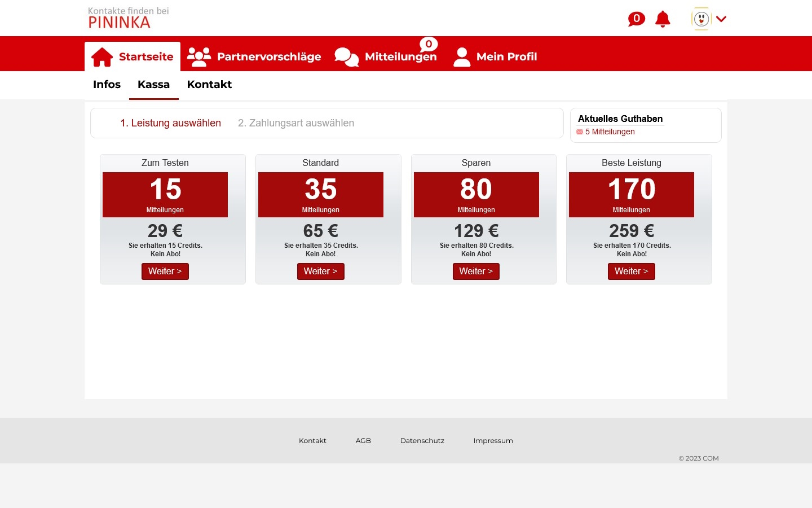
Task: Click the speech bubbles icon beside Mitteilungen
Action: (346, 58)
